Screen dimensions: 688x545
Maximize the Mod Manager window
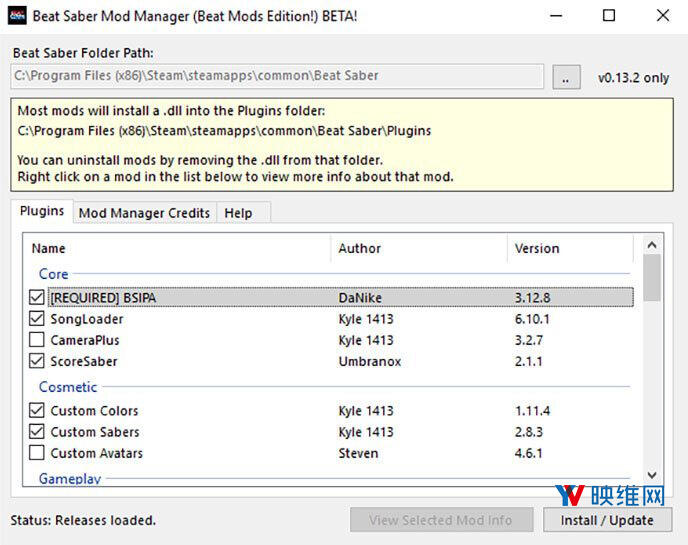click(609, 16)
